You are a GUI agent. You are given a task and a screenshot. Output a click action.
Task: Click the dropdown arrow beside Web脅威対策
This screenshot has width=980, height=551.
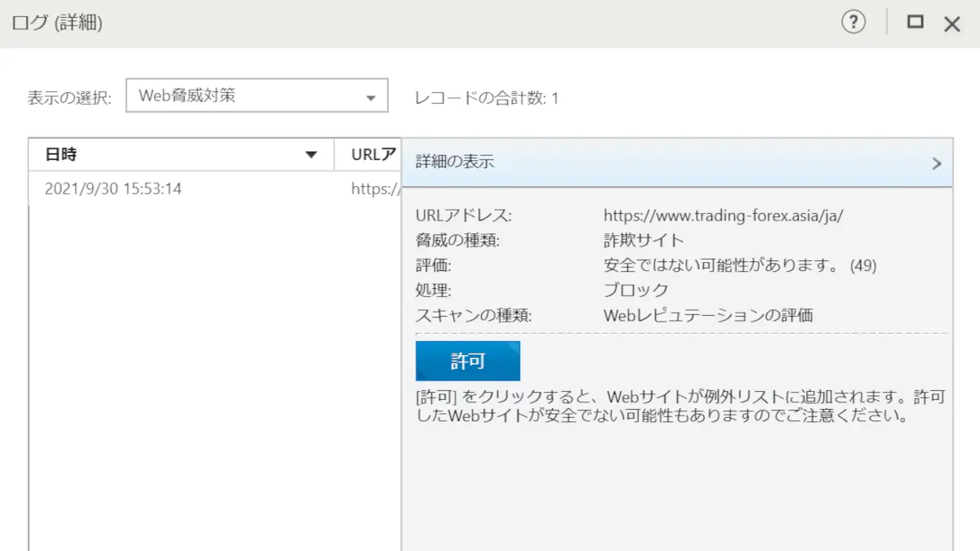[x=372, y=98]
